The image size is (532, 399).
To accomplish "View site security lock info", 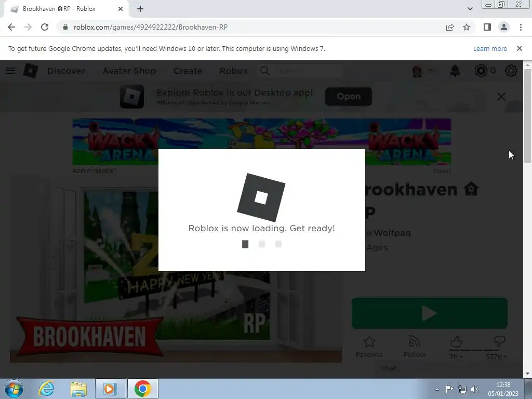I will 65,27.
